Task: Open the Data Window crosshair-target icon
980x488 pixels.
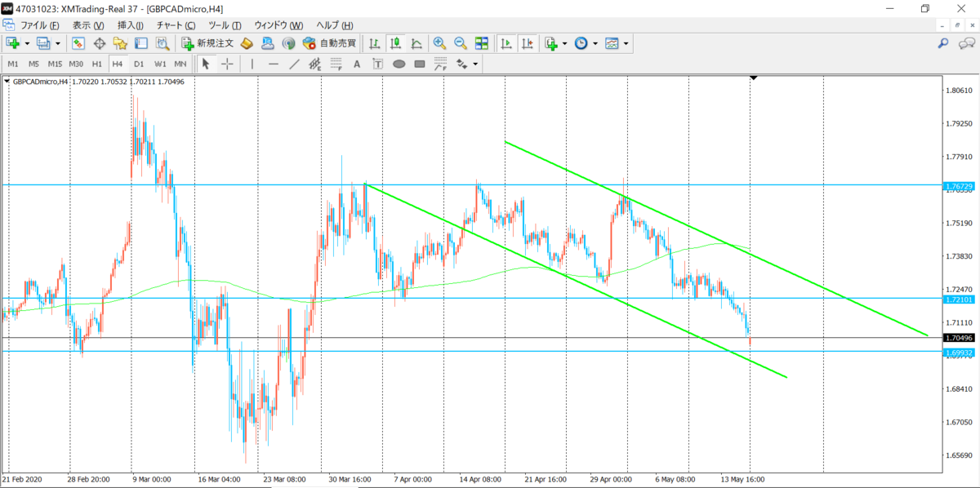Action: point(100,43)
